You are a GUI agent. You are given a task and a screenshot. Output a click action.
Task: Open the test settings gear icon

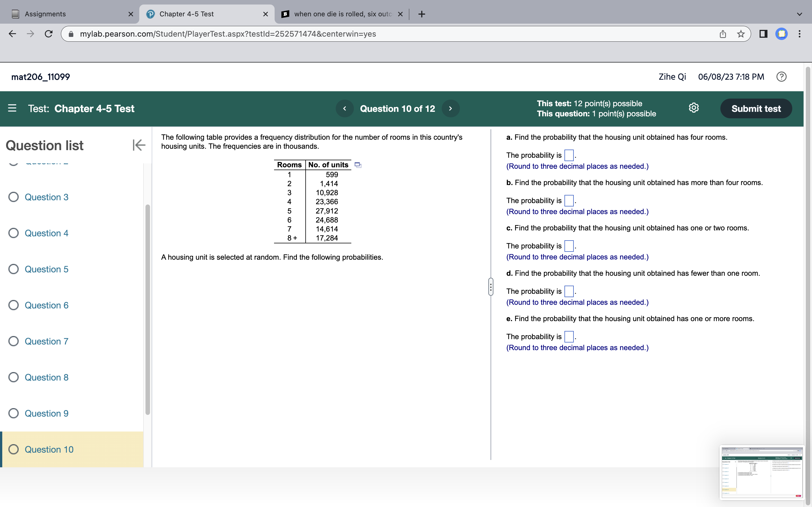[x=694, y=108]
